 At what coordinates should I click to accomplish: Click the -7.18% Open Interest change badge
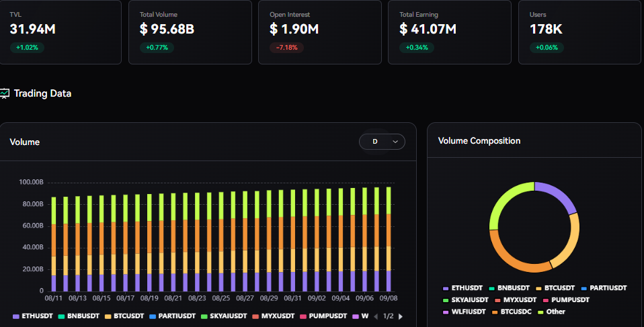(286, 48)
